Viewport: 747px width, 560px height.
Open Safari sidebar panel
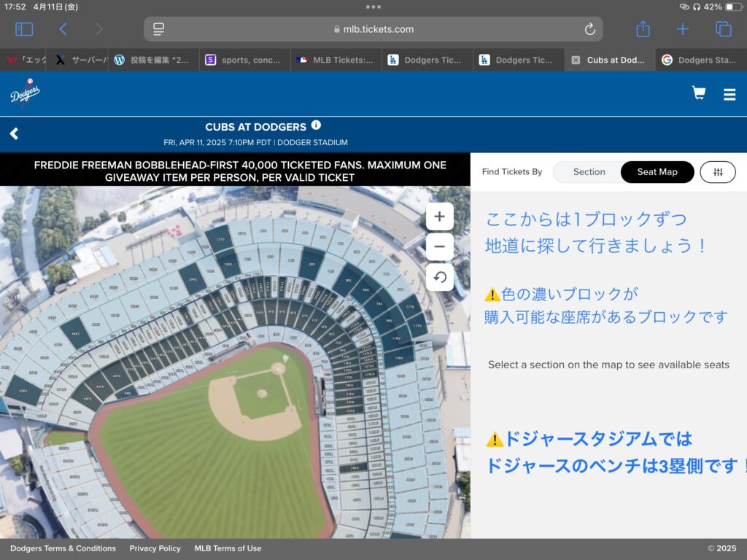(24, 29)
